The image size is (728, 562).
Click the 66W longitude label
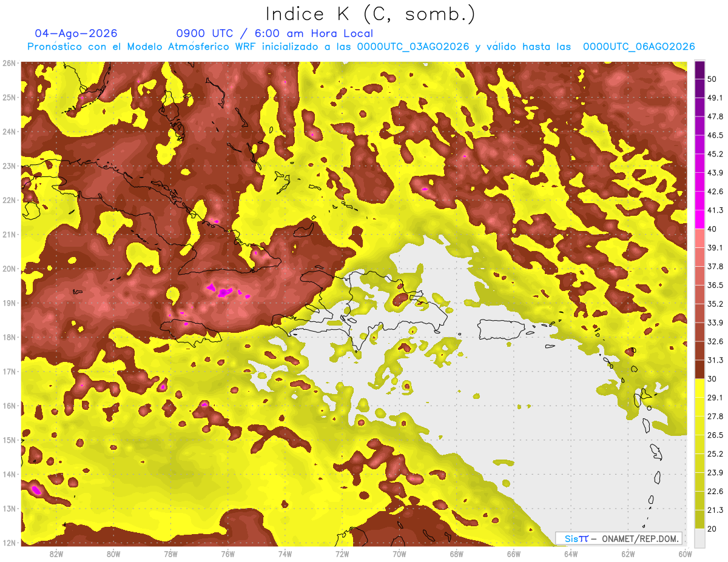[514, 554]
